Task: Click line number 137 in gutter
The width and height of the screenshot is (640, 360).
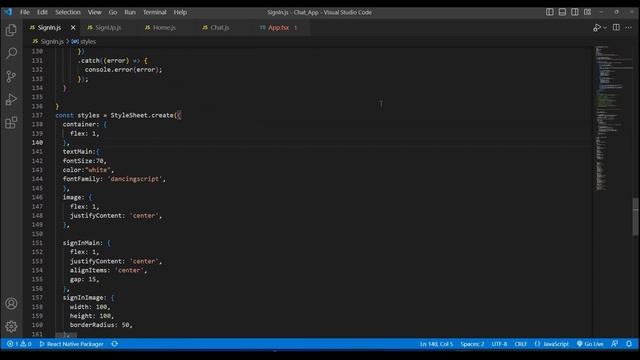Action: 37,115
